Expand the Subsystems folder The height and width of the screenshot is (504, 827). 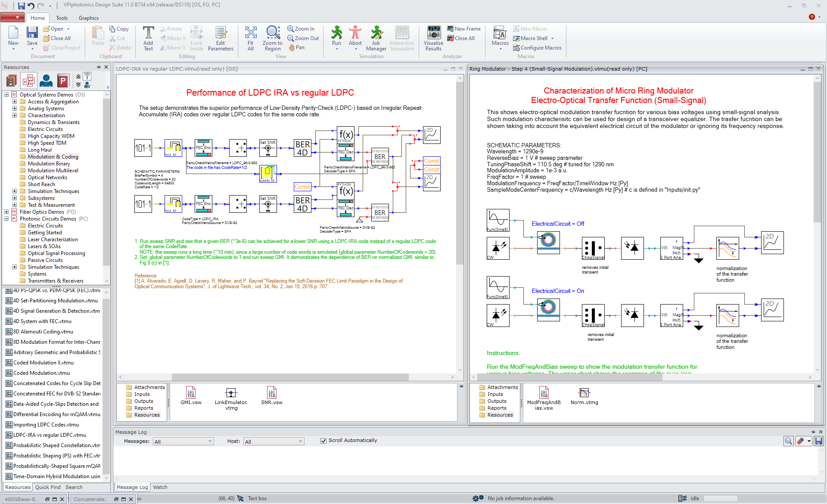14,198
